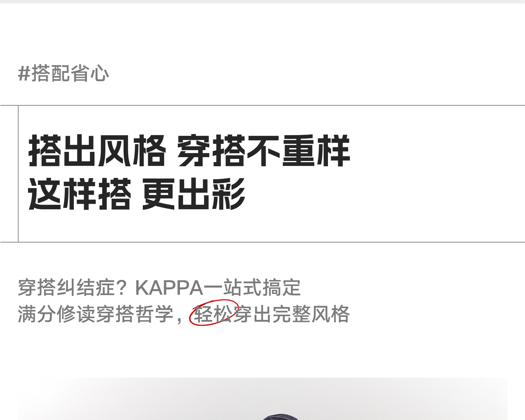Click the #搭配省心 hashtag
This screenshot has width=525, height=420.
click(63, 73)
